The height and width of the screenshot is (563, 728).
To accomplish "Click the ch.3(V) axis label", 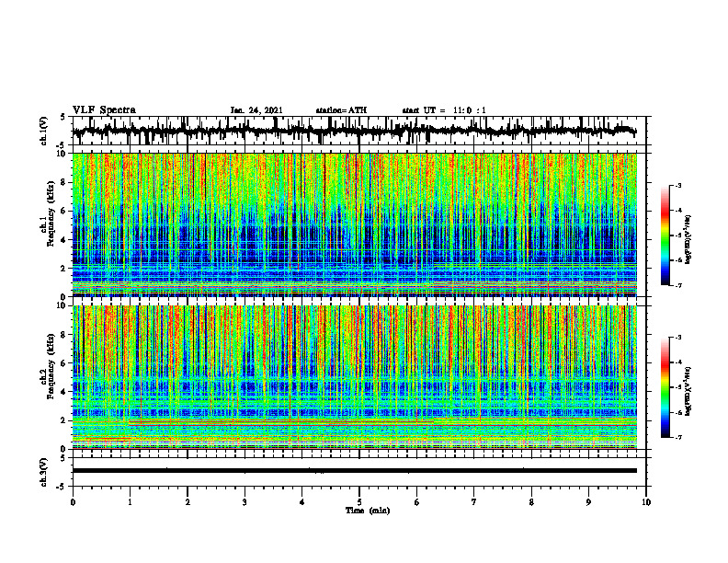I will click(44, 473).
